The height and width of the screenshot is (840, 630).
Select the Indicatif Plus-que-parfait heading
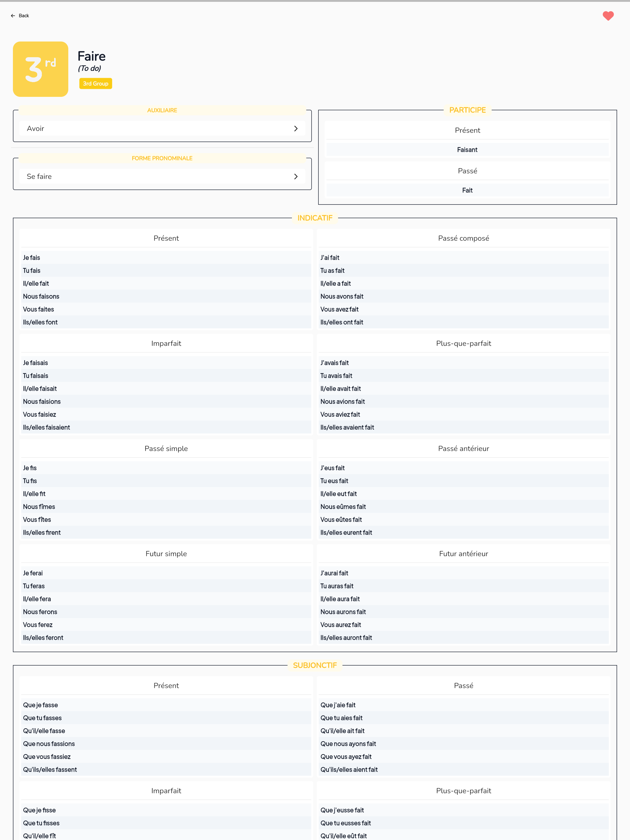coord(464,343)
